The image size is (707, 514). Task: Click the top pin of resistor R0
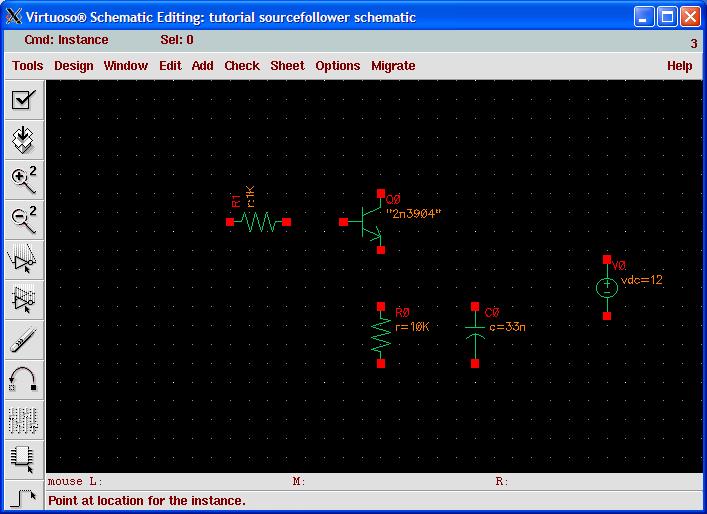coord(381,307)
